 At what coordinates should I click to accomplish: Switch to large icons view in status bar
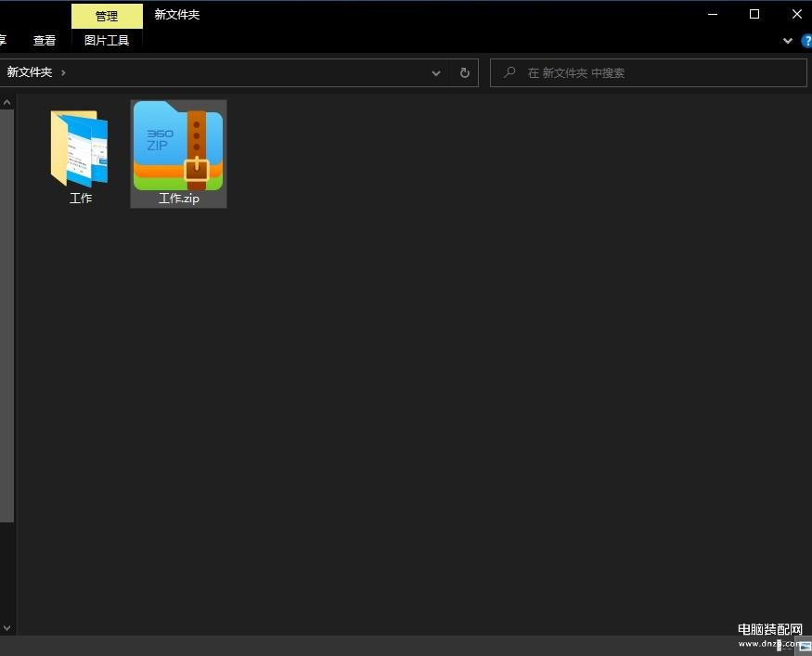click(x=805, y=646)
